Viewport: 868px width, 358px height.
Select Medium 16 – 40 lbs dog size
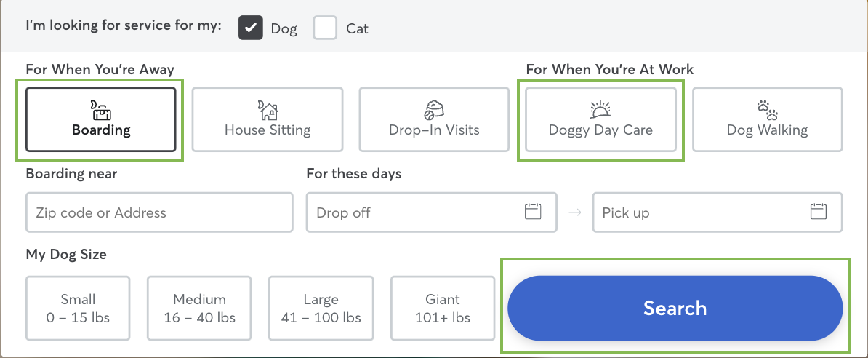[x=199, y=308]
